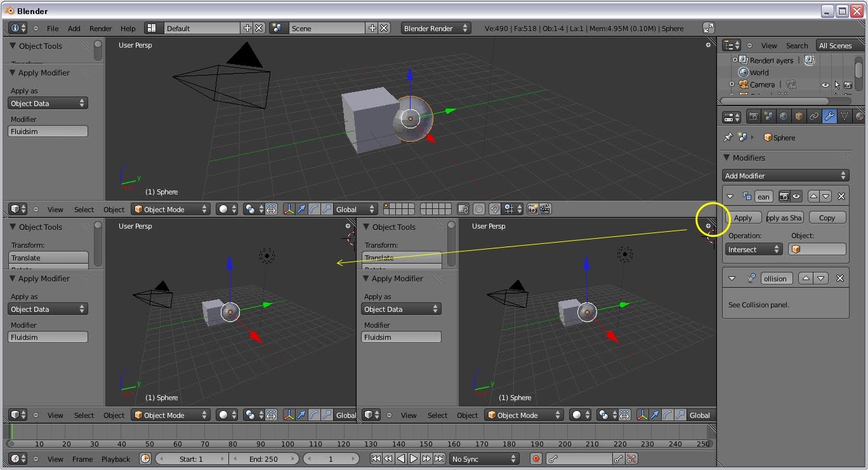Open the No Sync dropdown in timeline

483,459
